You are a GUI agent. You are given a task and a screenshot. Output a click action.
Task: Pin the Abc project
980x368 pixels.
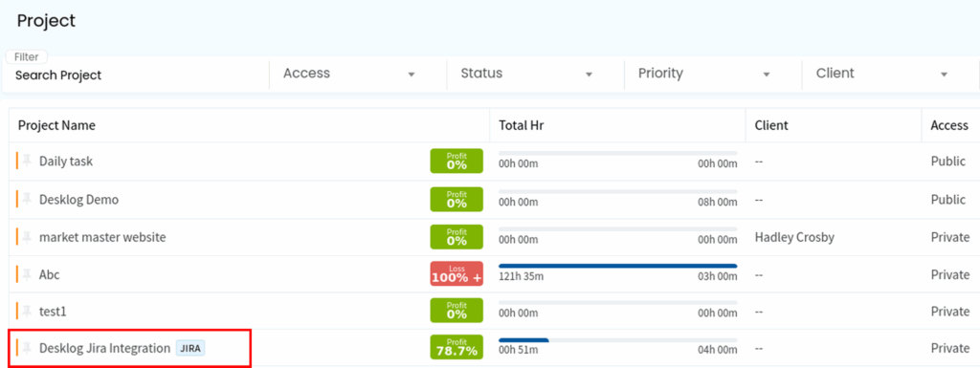(x=27, y=274)
